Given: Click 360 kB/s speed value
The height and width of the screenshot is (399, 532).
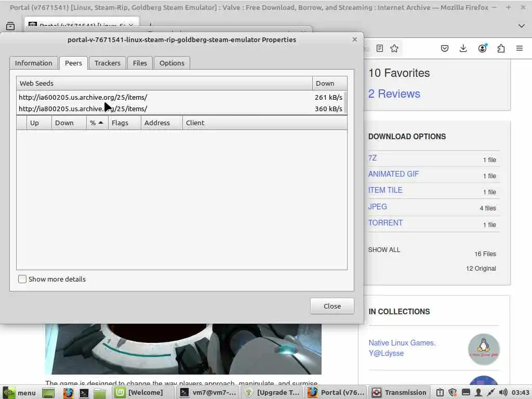Looking at the screenshot, I should coord(328,109).
